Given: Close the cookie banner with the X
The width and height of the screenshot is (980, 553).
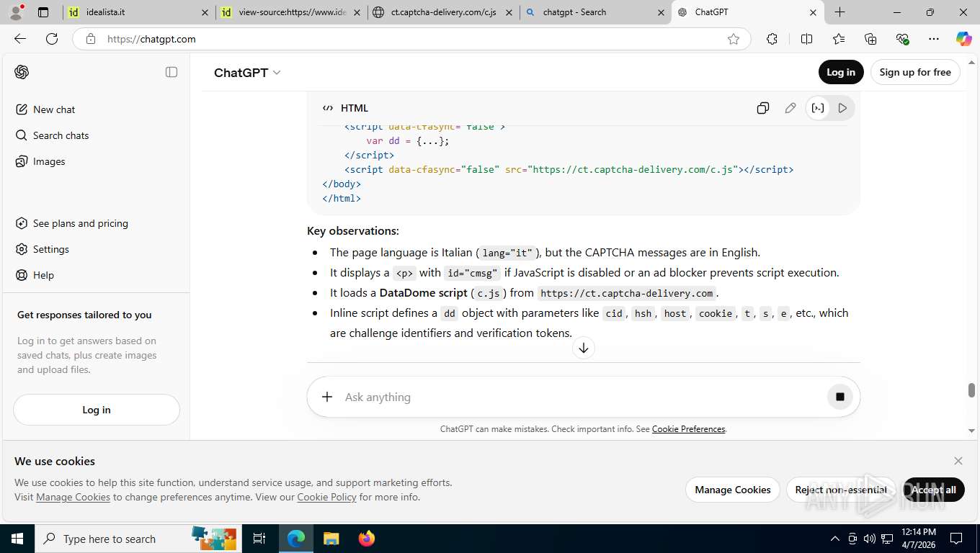Looking at the screenshot, I should click(x=958, y=461).
